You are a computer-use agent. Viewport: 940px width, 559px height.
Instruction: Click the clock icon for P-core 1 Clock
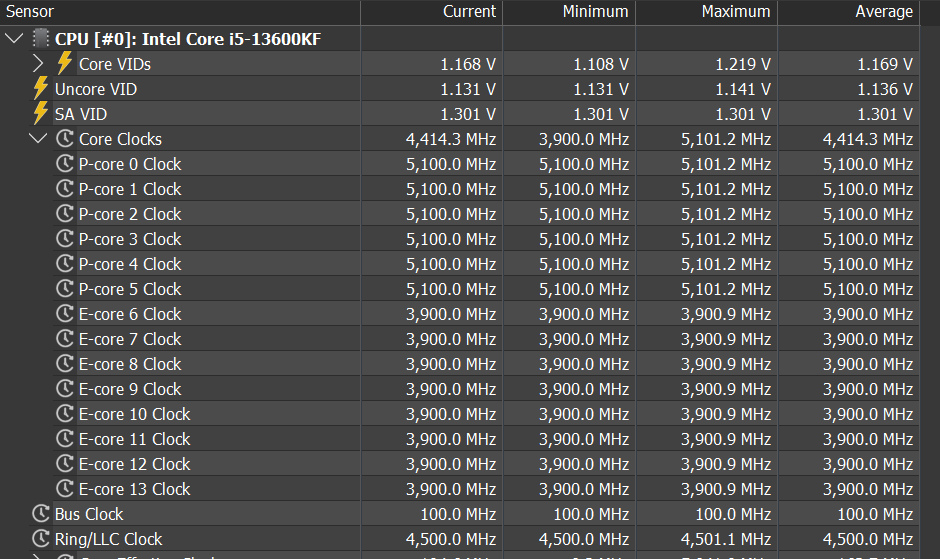65,189
